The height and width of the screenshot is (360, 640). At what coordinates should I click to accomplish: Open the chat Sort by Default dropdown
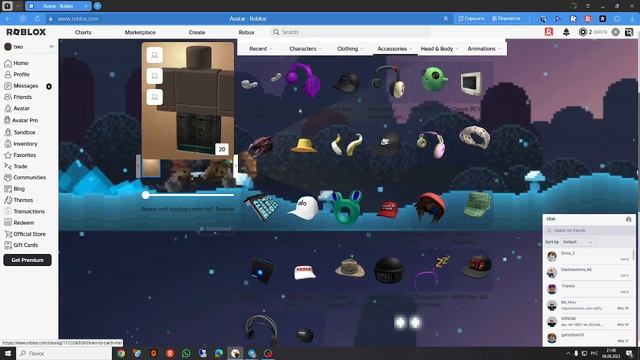coord(578,242)
